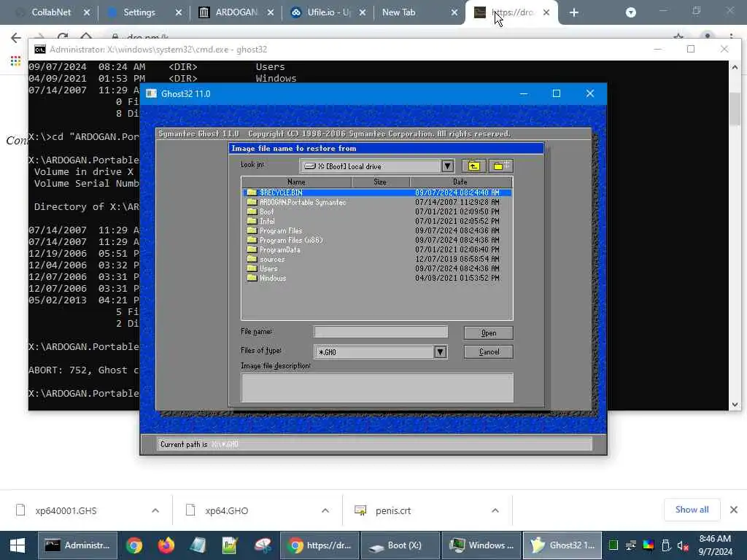Click the green square tray icon
The width and height of the screenshot is (747, 560).
click(613, 545)
